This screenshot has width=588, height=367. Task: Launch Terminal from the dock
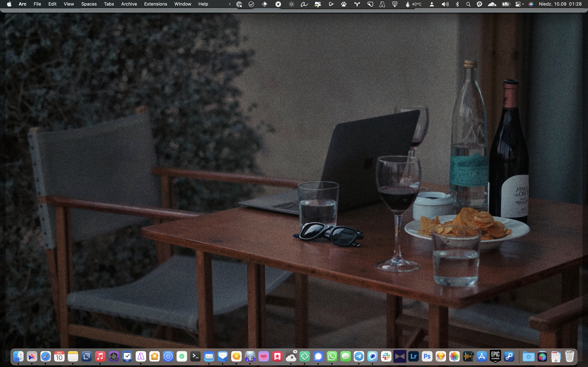coord(195,356)
